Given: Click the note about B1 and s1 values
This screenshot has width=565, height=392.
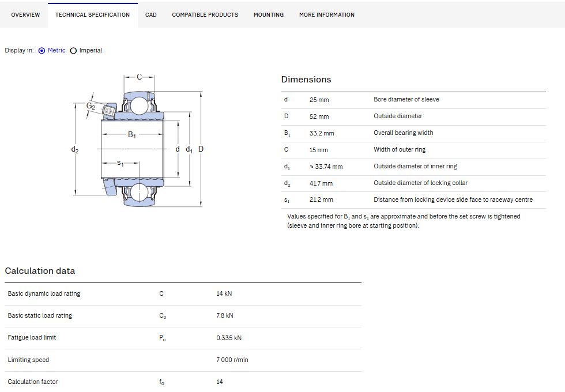Looking at the screenshot, I should coord(404,221).
